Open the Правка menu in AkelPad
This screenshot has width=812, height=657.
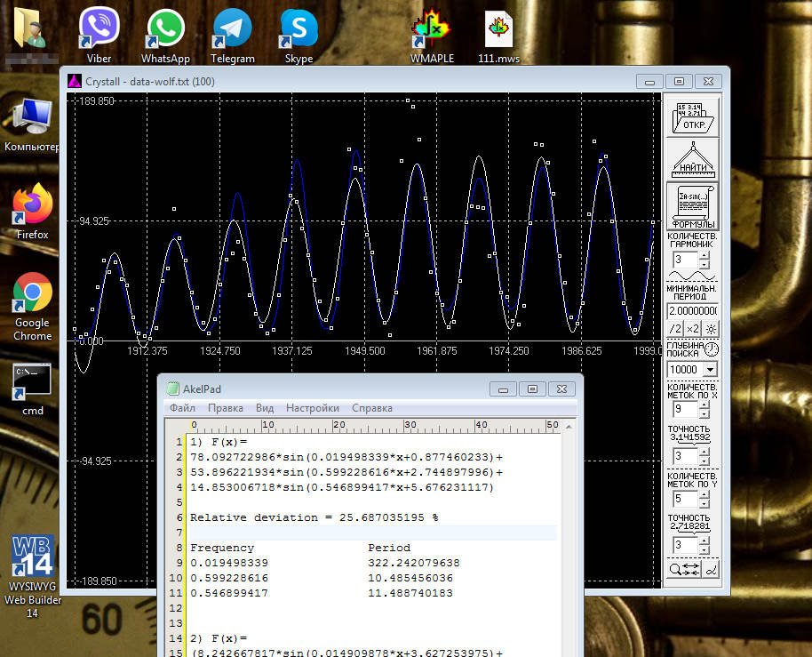click(x=226, y=408)
